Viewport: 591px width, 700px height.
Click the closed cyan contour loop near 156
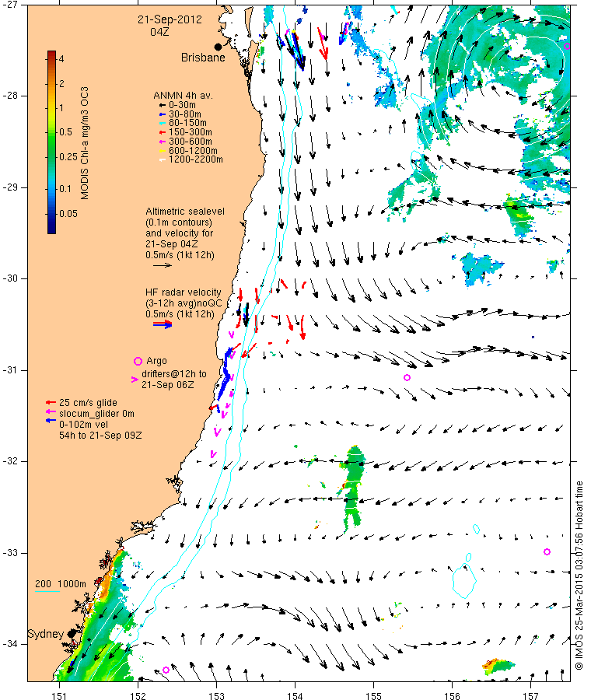[x=463, y=580]
